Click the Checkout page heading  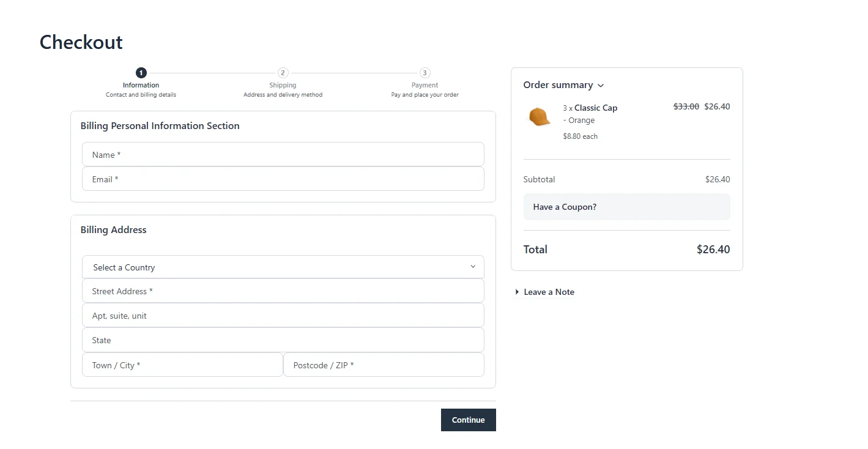pyautogui.click(x=81, y=42)
